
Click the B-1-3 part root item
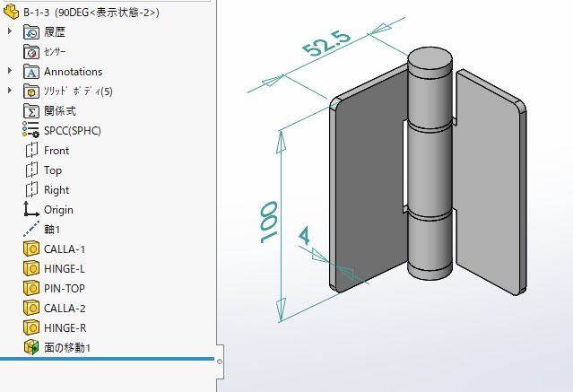91,13
